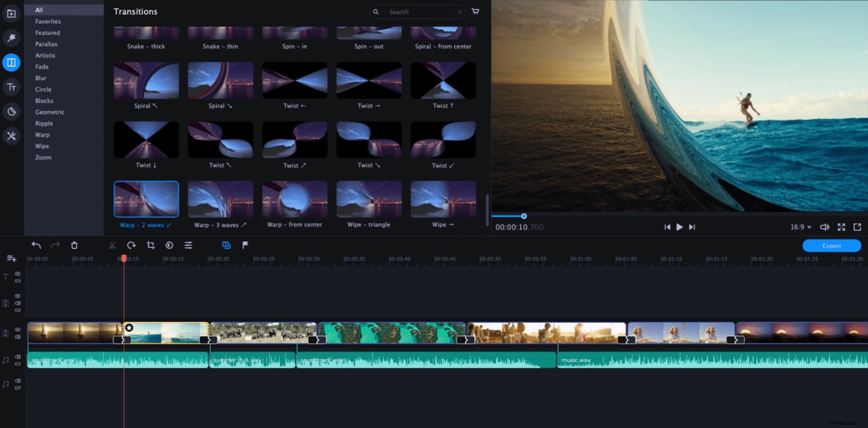Click the red timeline playhead marker
Image resolution: width=868 pixels, height=428 pixels.
click(x=124, y=259)
